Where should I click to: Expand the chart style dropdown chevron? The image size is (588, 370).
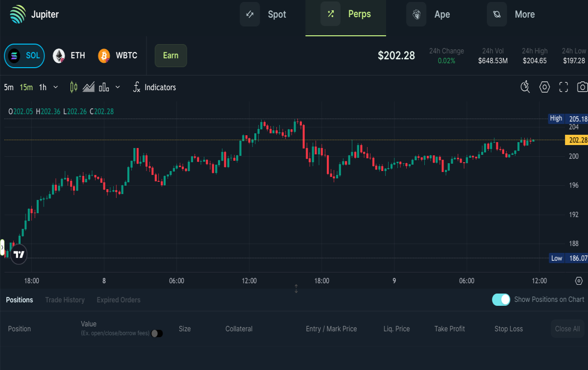(118, 87)
